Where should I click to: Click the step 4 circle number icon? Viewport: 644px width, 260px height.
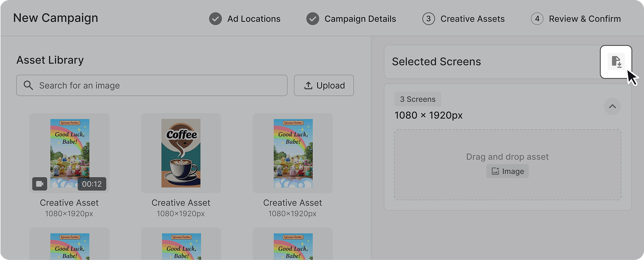537,19
